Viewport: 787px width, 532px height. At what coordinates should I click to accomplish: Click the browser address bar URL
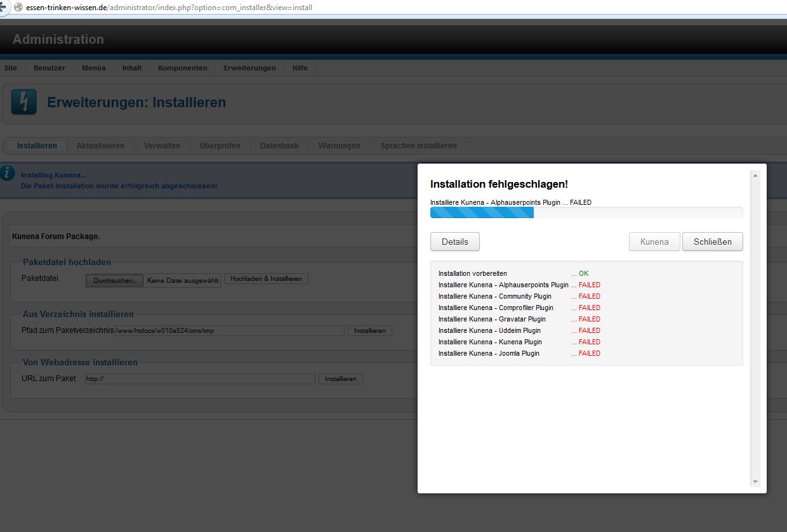[169, 8]
